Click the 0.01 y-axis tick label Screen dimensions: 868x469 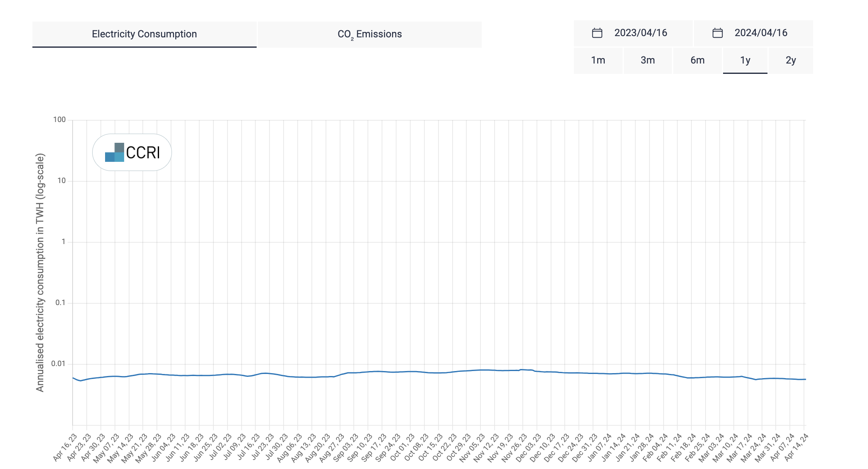click(x=58, y=364)
